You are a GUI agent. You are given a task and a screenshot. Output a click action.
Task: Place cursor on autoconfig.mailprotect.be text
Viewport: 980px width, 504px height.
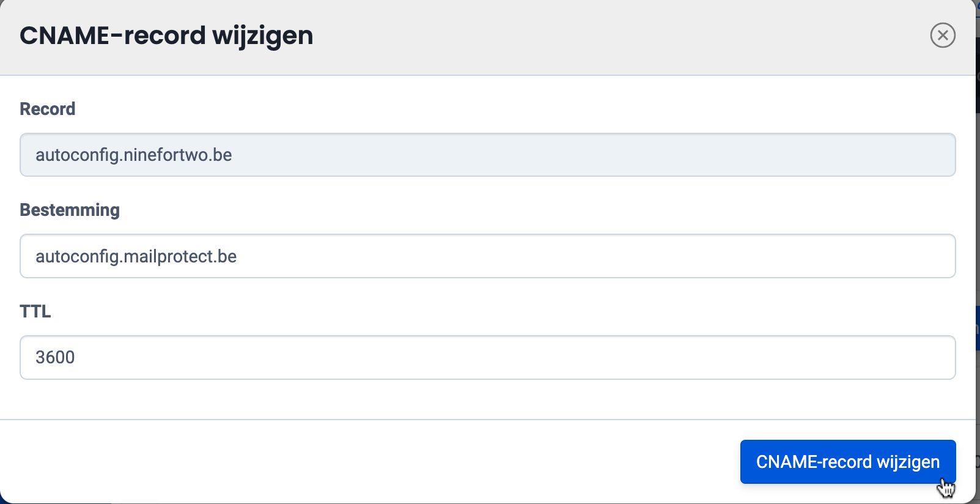tap(136, 256)
